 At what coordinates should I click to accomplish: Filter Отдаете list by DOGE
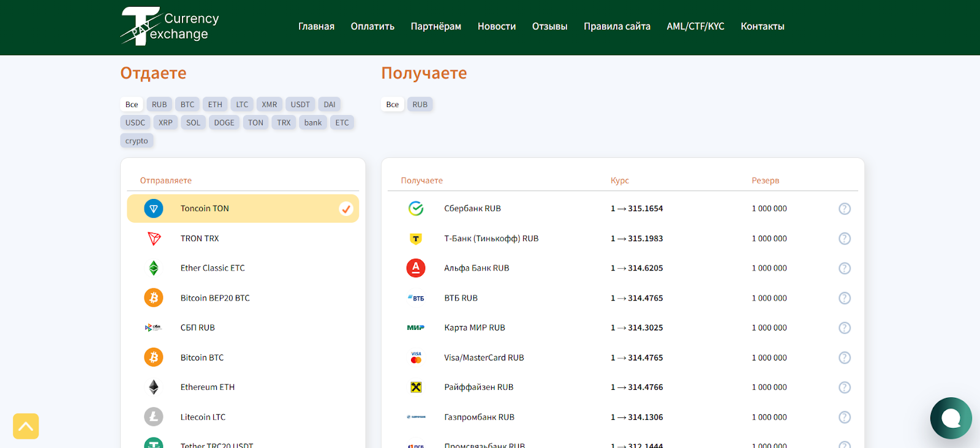pyautogui.click(x=224, y=122)
